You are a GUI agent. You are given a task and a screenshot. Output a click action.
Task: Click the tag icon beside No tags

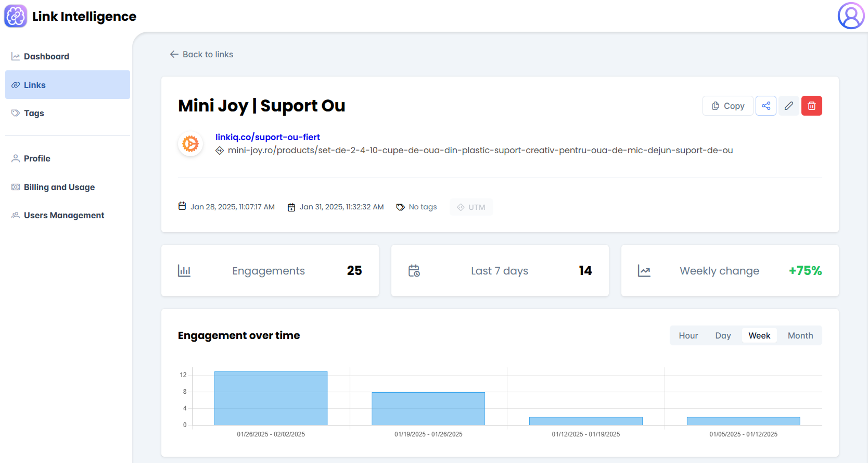[x=400, y=207]
